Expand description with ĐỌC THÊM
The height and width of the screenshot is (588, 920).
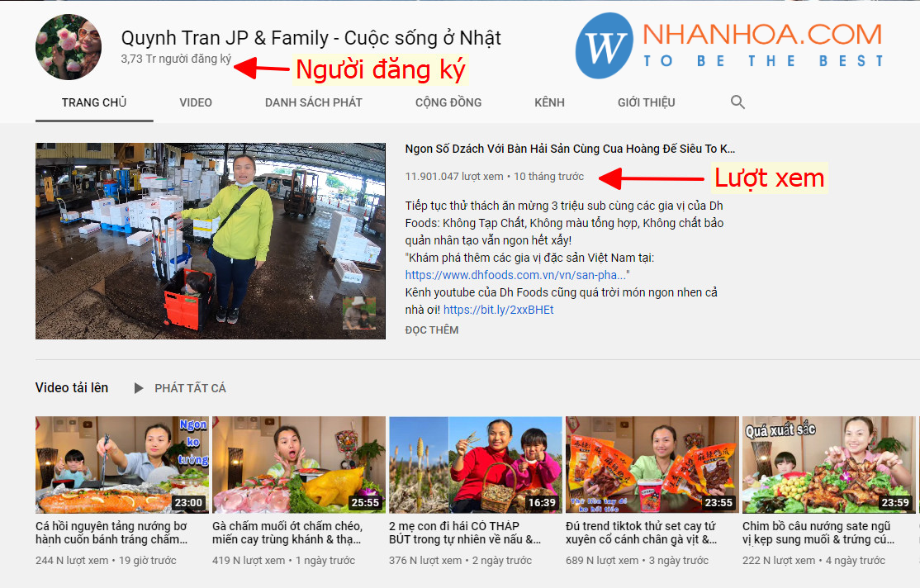pos(431,330)
